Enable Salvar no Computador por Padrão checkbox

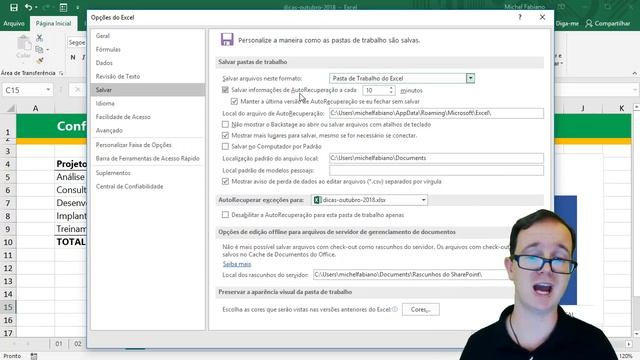click(225, 146)
